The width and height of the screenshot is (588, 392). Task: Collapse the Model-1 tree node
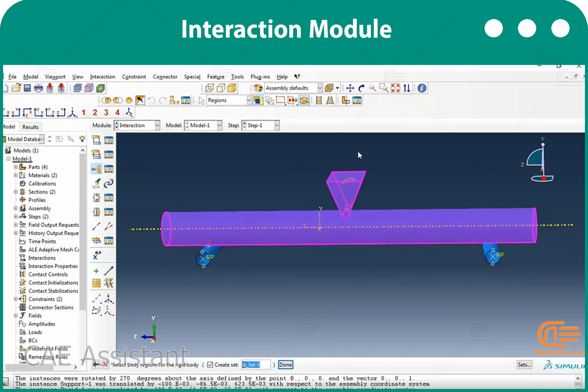(x=8, y=159)
